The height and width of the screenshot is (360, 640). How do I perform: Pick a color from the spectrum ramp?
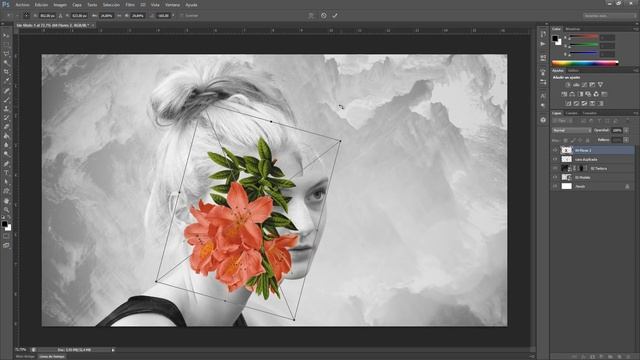(585, 63)
